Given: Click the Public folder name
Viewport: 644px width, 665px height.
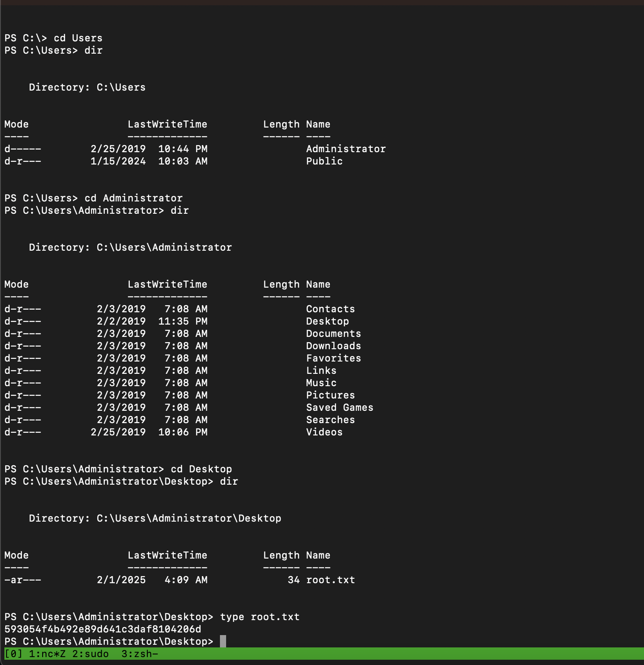Looking at the screenshot, I should tap(324, 161).
